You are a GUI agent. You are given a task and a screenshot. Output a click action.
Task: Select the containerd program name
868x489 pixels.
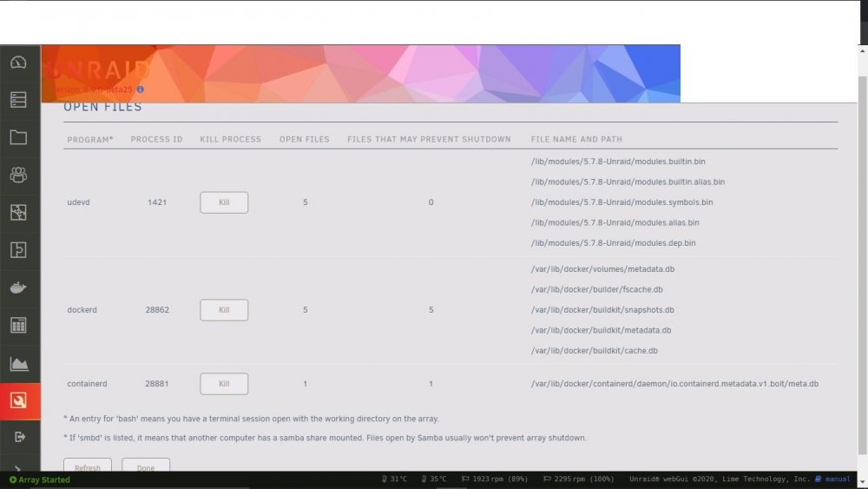click(x=87, y=383)
